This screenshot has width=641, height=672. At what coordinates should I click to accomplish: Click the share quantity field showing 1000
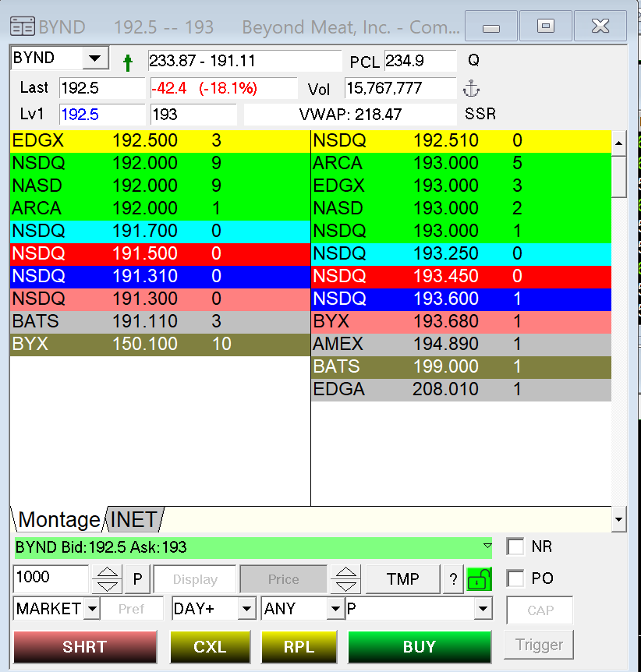[x=51, y=578]
